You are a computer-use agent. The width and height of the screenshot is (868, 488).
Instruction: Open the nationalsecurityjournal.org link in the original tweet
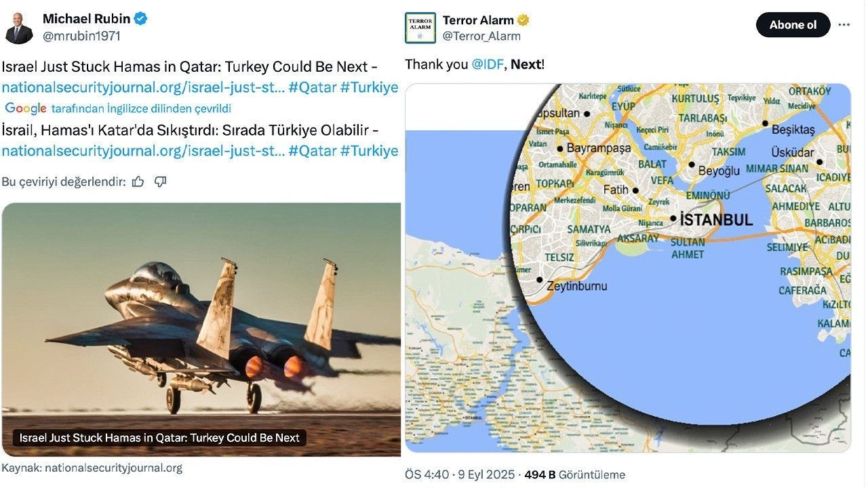point(143,87)
